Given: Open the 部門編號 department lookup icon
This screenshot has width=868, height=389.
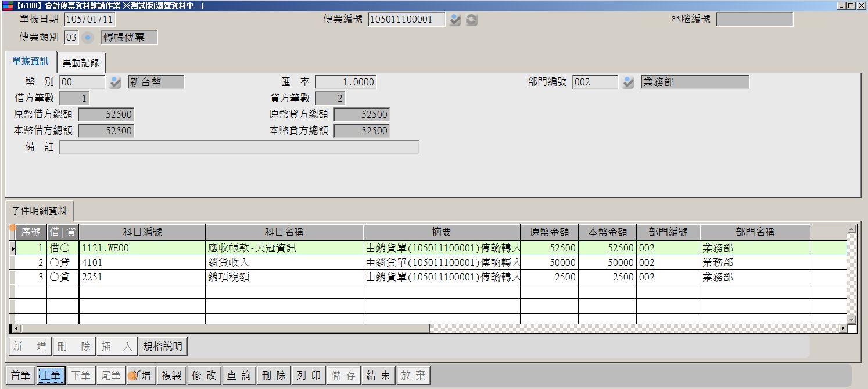Looking at the screenshot, I should [x=628, y=82].
